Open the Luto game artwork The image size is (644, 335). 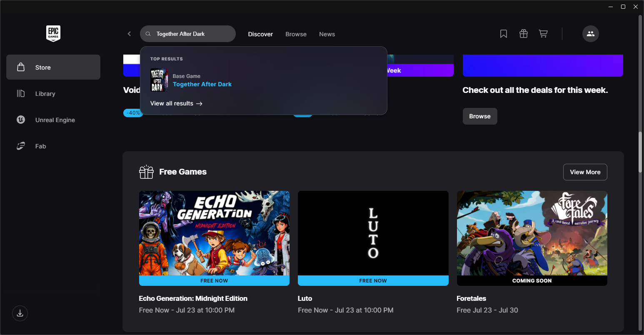click(373, 233)
